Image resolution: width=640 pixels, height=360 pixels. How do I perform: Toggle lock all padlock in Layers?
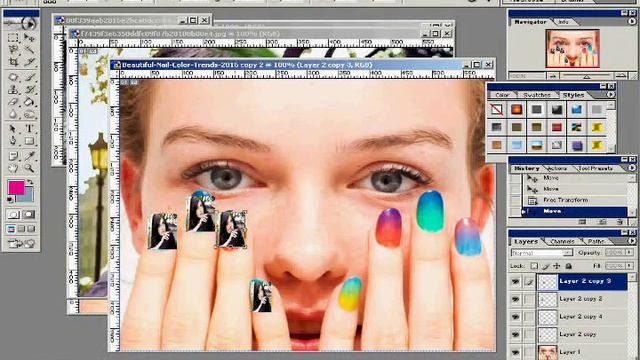point(568,266)
